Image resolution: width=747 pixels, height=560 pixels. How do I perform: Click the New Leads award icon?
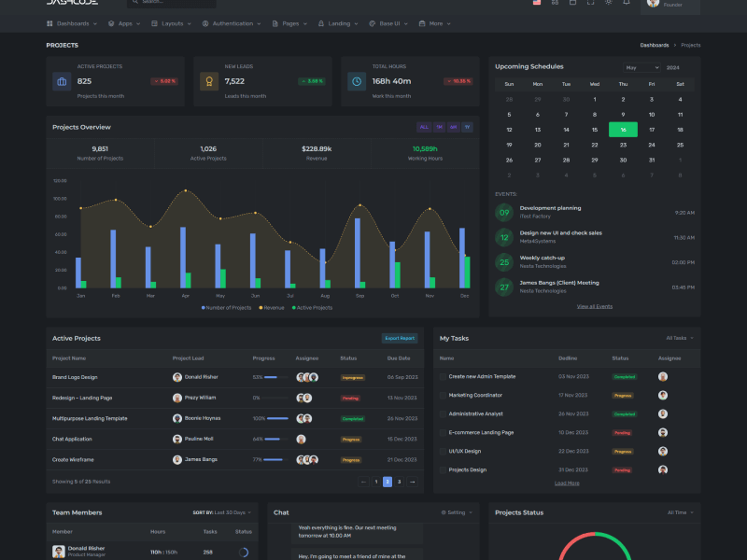[209, 82]
